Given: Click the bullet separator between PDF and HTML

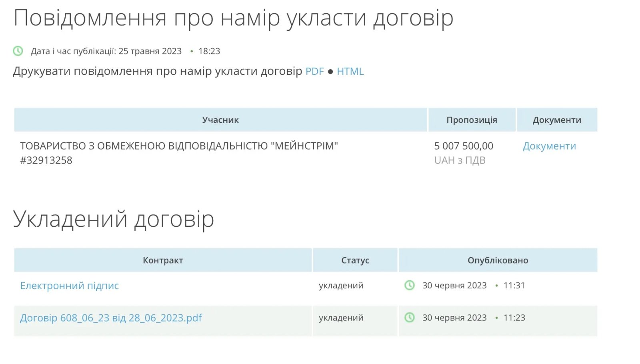Looking at the screenshot, I should [x=330, y=71].
